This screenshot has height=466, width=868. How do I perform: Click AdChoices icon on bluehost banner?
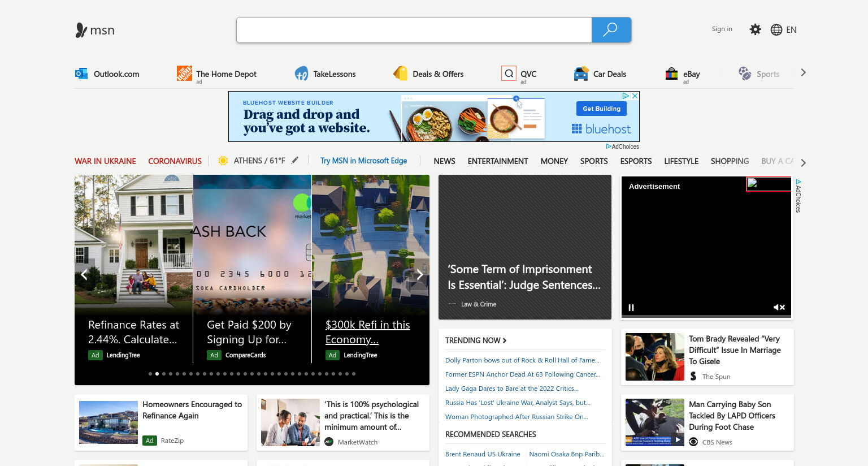(x=626, y=96)
